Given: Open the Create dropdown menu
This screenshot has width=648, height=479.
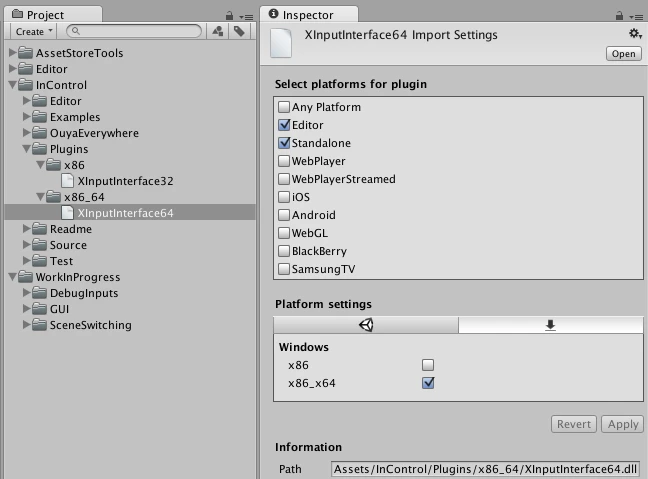Looking at the screenshot, I should tap(34, 31).
